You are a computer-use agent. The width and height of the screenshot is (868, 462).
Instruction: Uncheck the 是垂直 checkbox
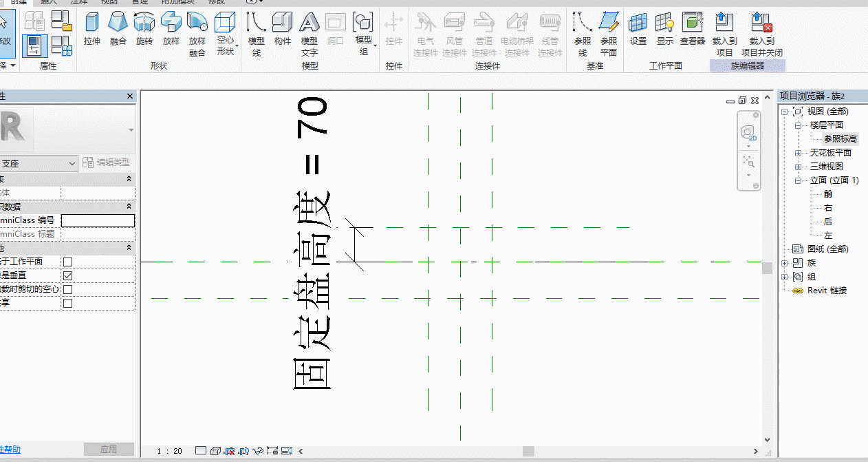click(68, 275)
